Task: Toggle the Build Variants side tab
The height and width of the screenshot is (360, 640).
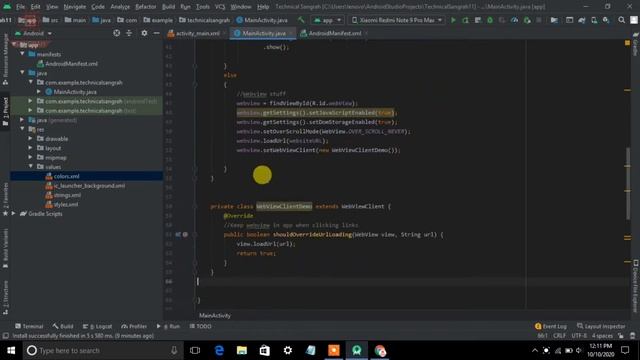Action: pos(5,248)
